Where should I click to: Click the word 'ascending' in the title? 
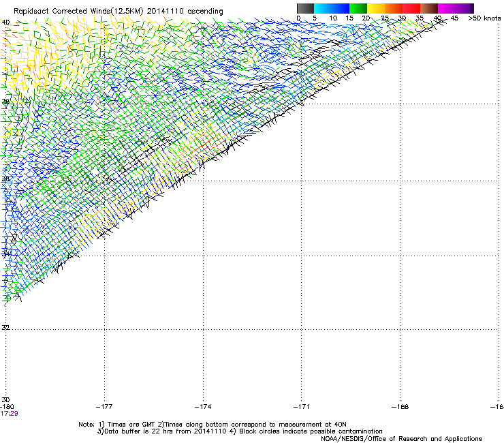point(205,12)
